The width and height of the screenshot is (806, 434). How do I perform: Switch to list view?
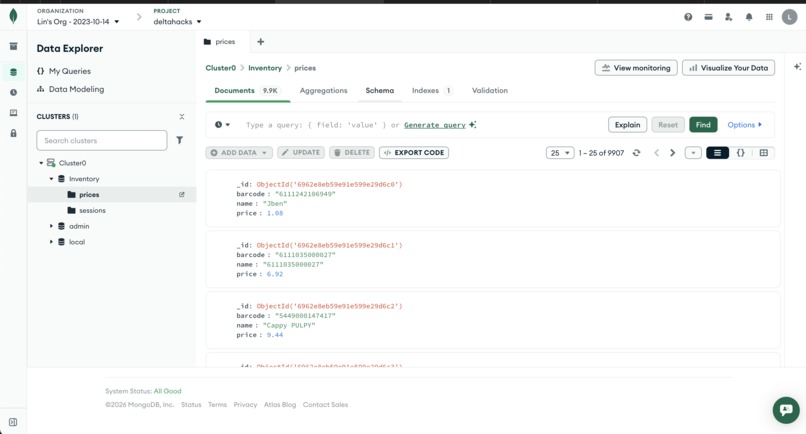click(717, 153)
